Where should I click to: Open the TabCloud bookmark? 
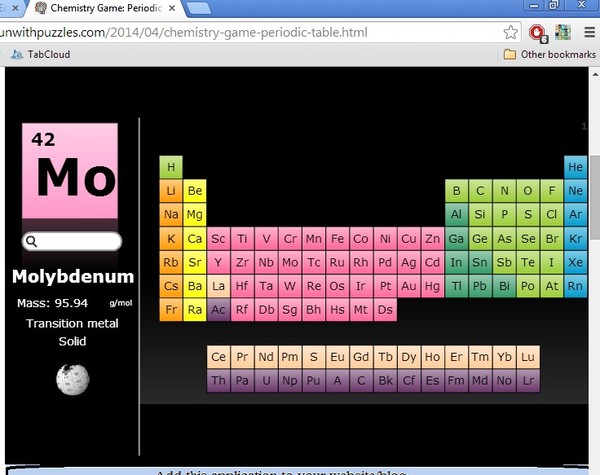[x=38, y=54]
